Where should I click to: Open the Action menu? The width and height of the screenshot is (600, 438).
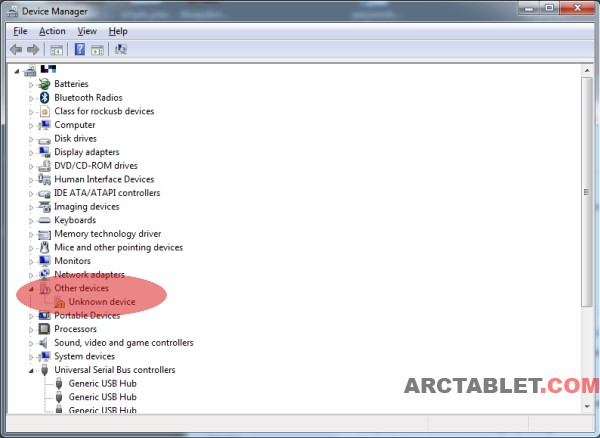(x=52, y=31)
